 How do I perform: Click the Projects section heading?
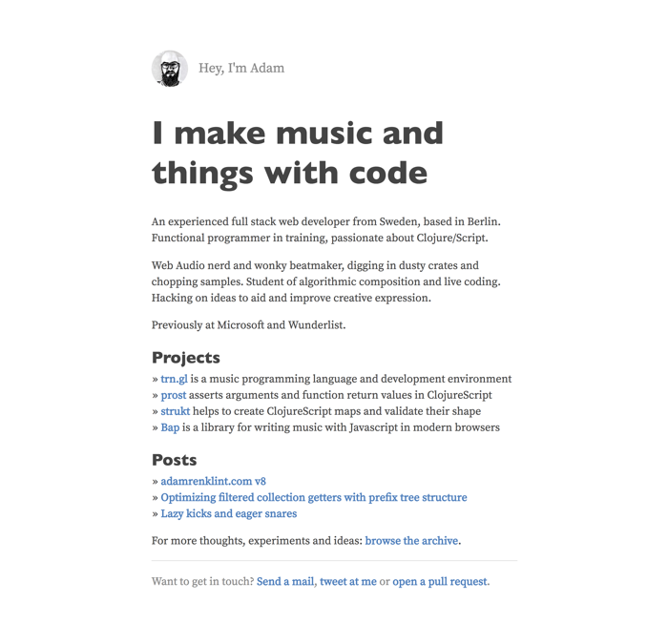(186, 358)
